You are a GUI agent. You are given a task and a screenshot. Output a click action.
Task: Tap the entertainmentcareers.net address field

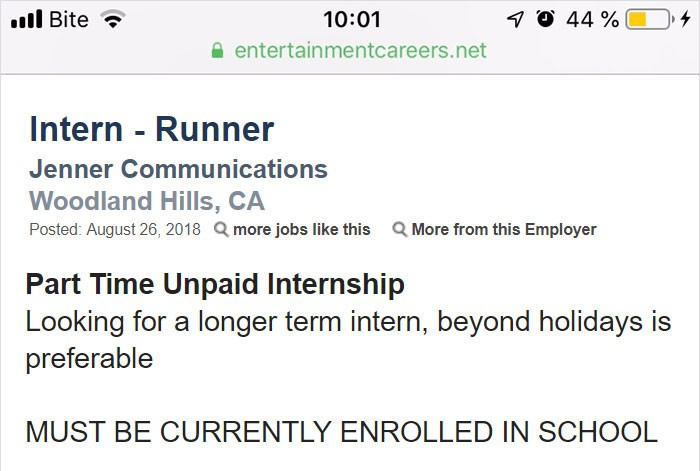click(x=360, y=50)
